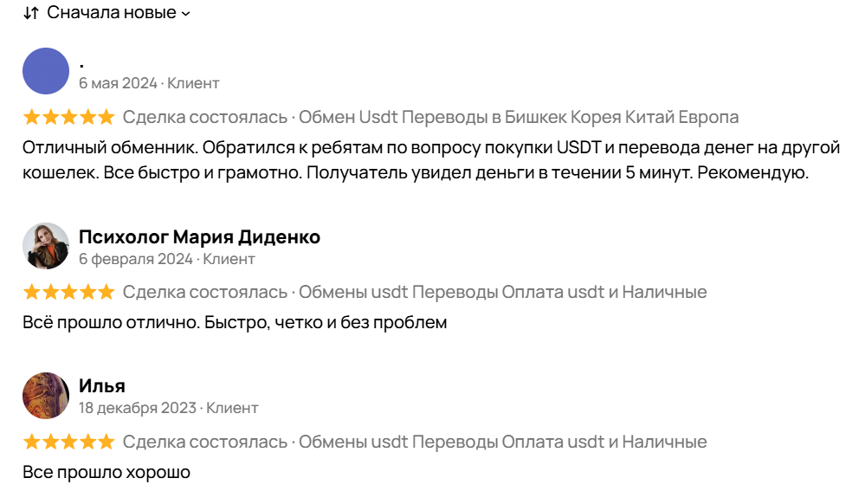The height and width of the screenshot is (504, 865).
Task: Click the review text "Все прошло хорошо"
Action: click(106, 473)
